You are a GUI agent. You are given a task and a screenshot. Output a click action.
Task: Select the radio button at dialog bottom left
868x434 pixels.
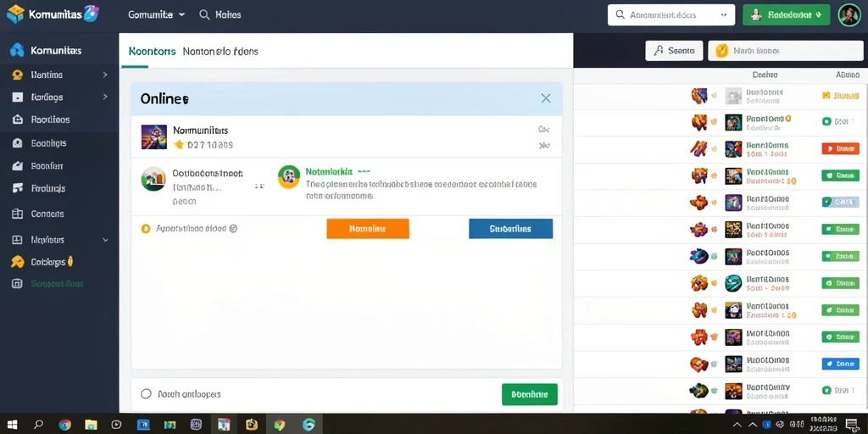coord(146,393)
